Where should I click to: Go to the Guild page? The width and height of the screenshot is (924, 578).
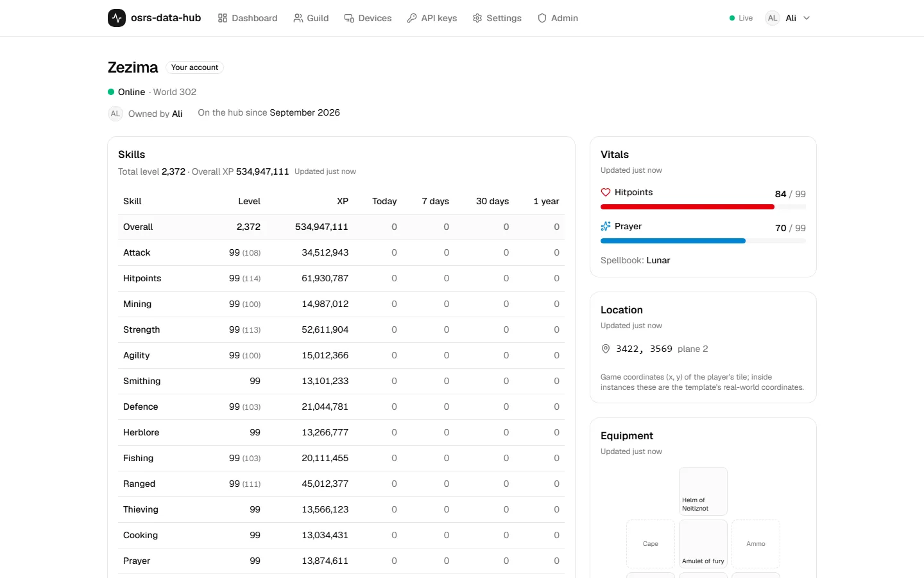(x=311, y=18)
